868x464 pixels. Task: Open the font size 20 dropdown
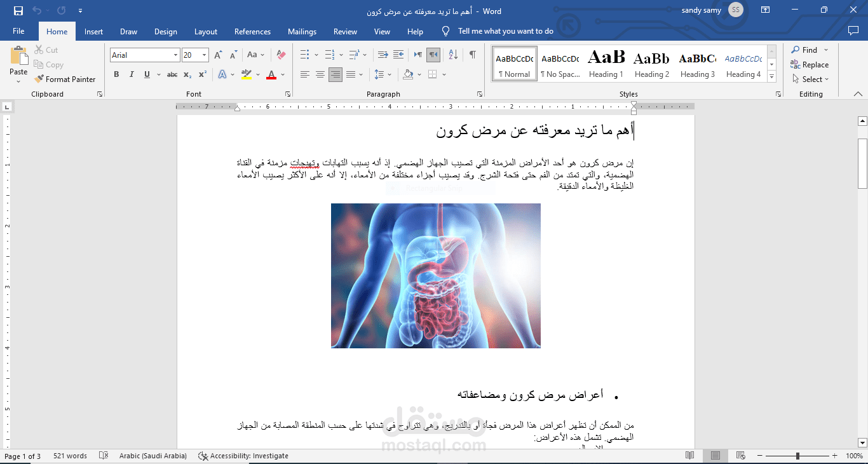click(204, 55)
